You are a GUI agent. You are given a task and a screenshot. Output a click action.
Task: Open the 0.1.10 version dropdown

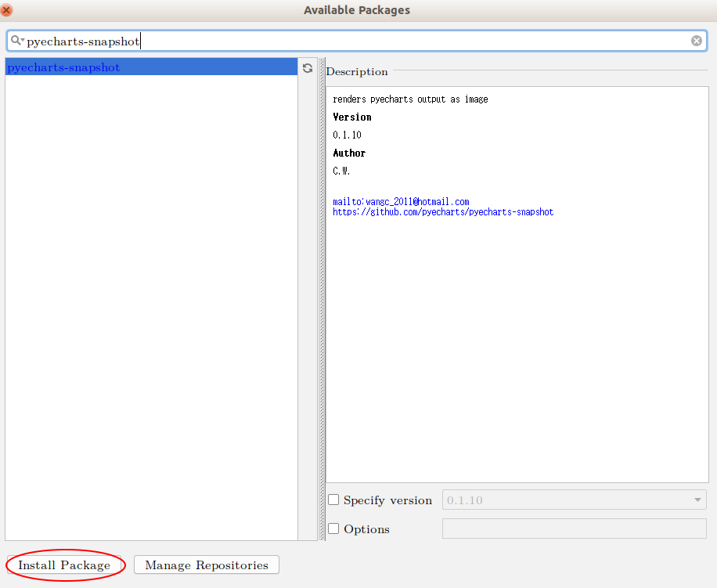[574, 500]
